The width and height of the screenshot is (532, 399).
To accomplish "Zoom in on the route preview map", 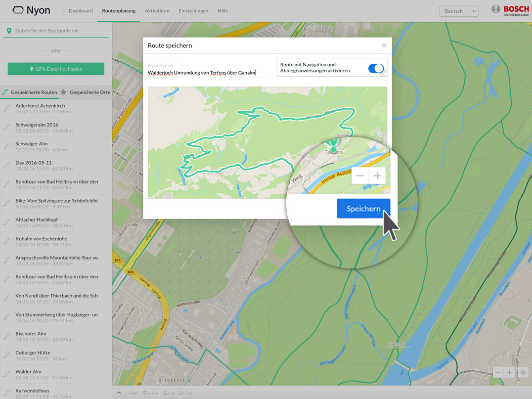I will (377, 176).
